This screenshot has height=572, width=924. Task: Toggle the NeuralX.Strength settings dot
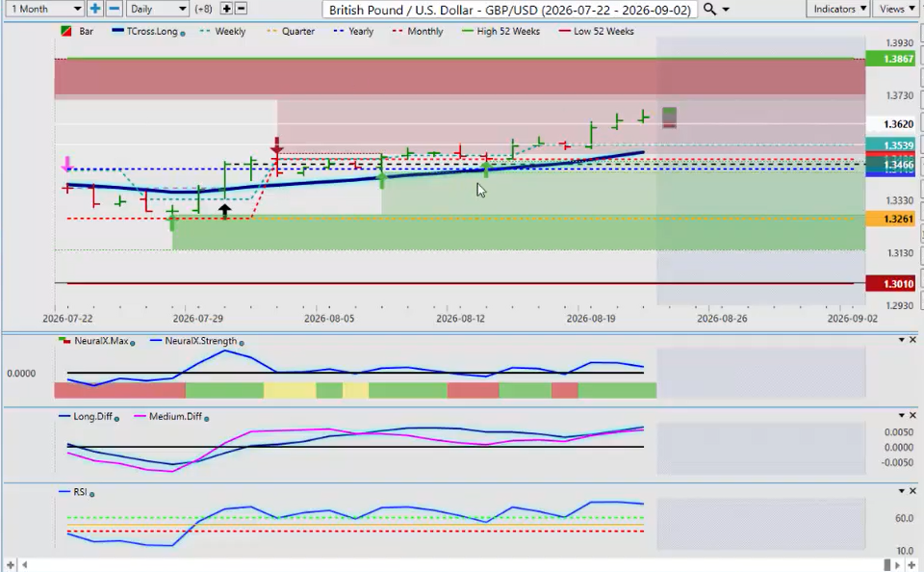pyautogui.click(x=242, y=343)
